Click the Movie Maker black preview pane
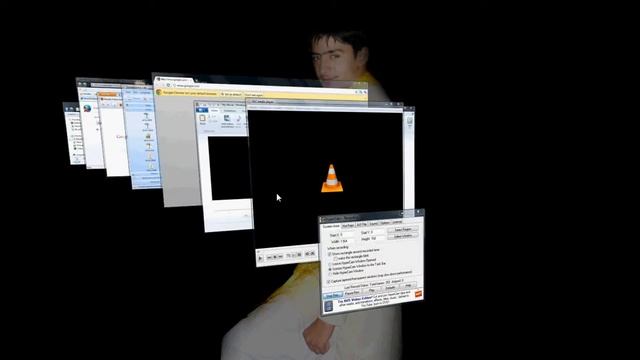Image resolution: width=640 pixels, height=360 pixels. (229, 167)
